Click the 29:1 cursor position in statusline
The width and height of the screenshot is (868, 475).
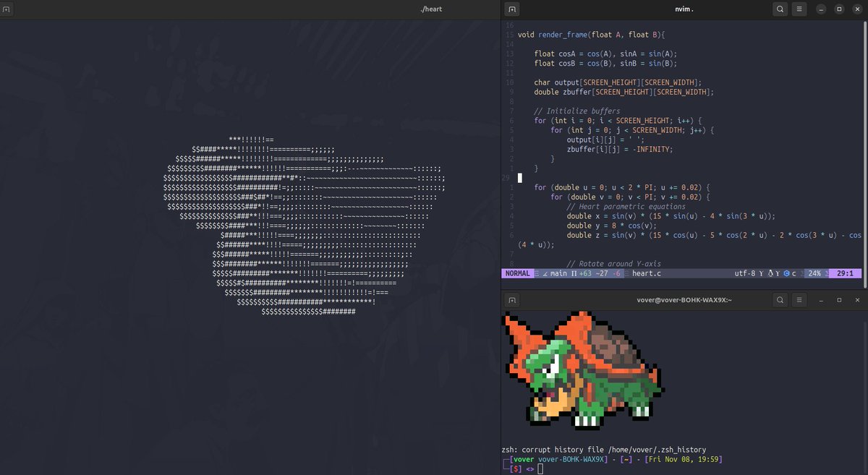tap(844, 274)
